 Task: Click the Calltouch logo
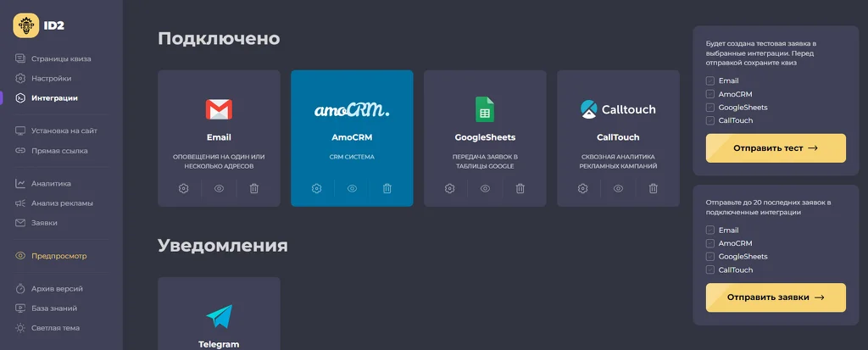618,109
